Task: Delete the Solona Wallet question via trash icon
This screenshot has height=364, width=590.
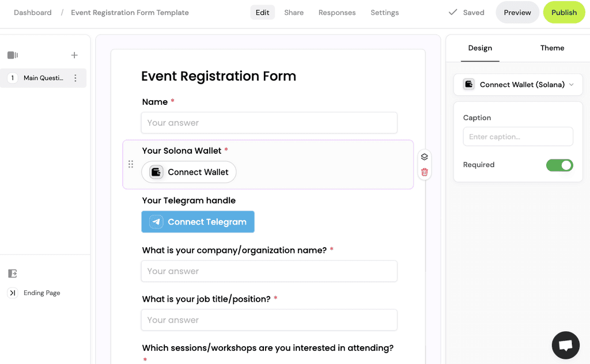Action: pos(424,172)
